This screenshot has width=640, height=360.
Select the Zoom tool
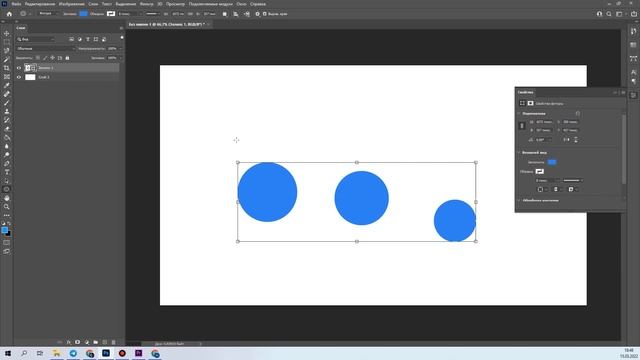pos(7,207)
